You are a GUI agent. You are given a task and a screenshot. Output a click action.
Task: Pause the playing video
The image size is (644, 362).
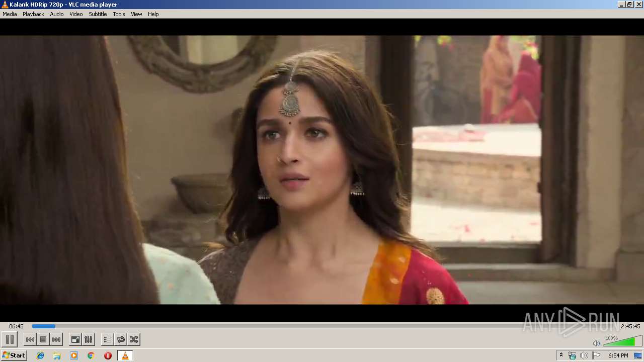(x=10, y=339)
